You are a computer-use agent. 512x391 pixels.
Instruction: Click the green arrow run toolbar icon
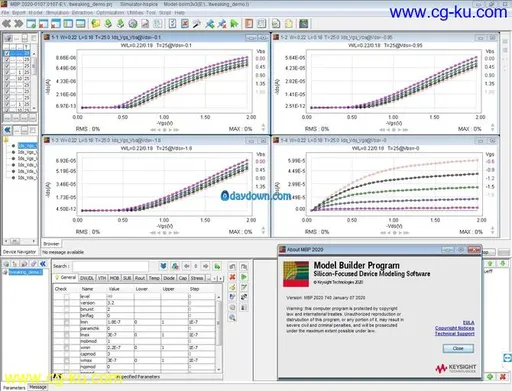point(234,23)
